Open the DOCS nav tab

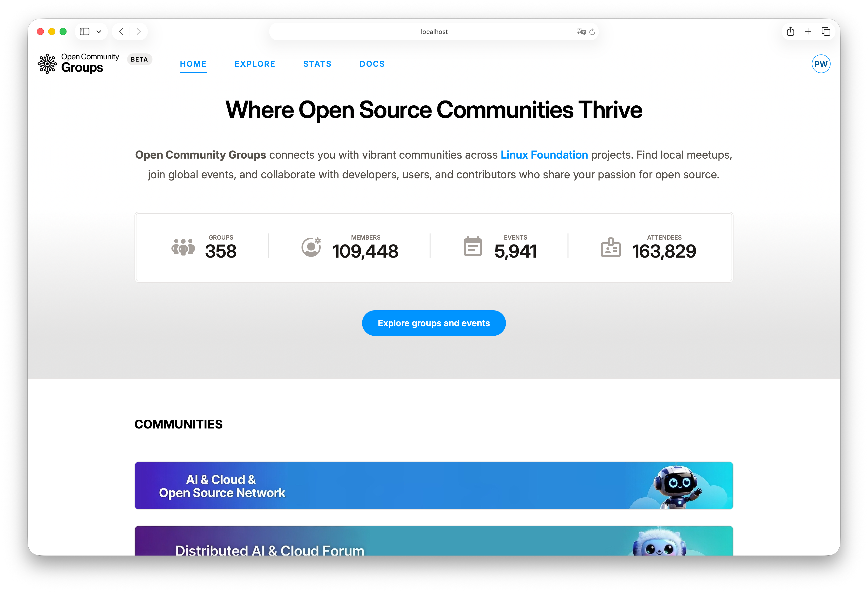point(372,64)
